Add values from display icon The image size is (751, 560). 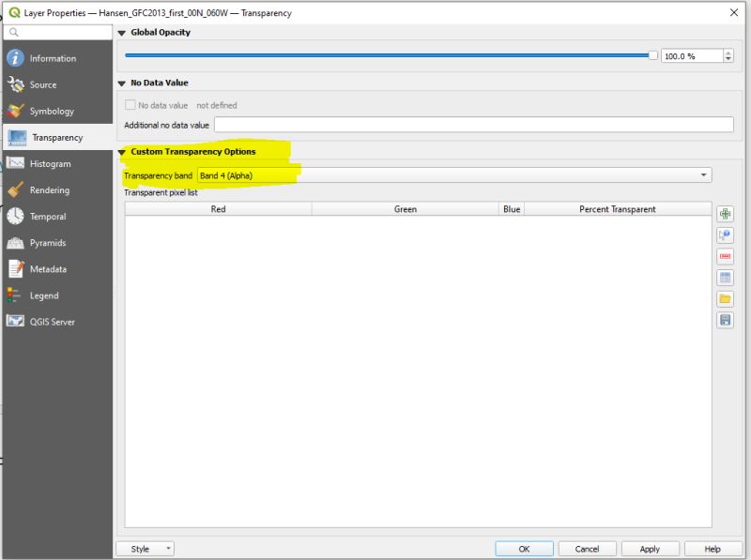pyautogui.click(x=725, y=235)
